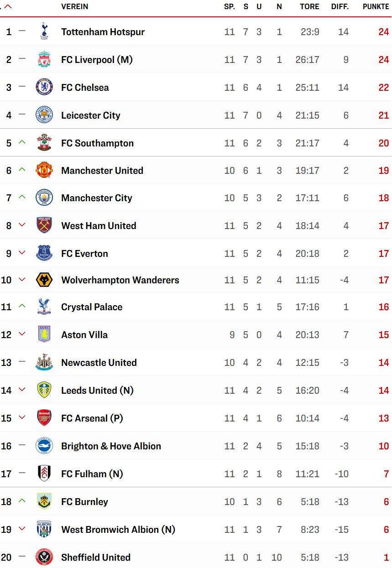Viewport: 392px width, 568px height.
Task: Click the Manchester United club crest
Action: (44, 170)
